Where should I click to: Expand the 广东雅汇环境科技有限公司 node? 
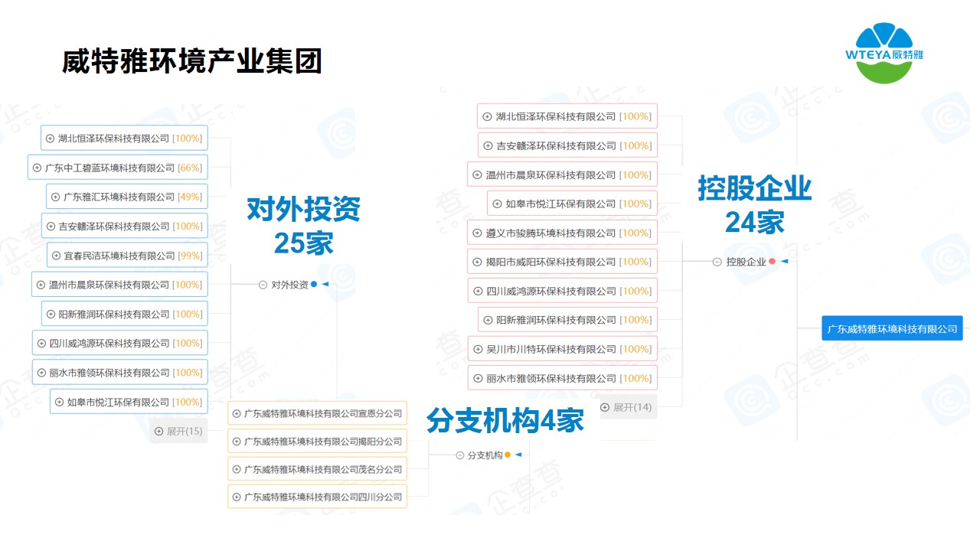[x=55, y=197]
